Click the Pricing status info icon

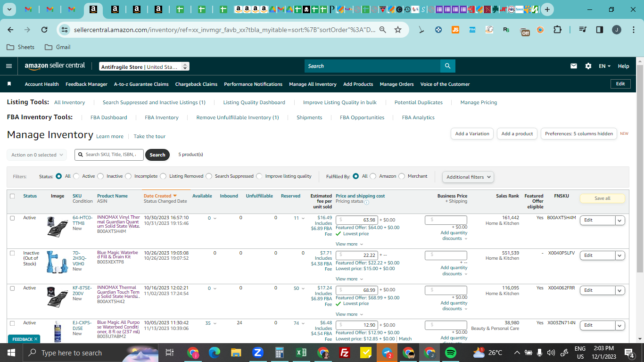tap(367, 202)
